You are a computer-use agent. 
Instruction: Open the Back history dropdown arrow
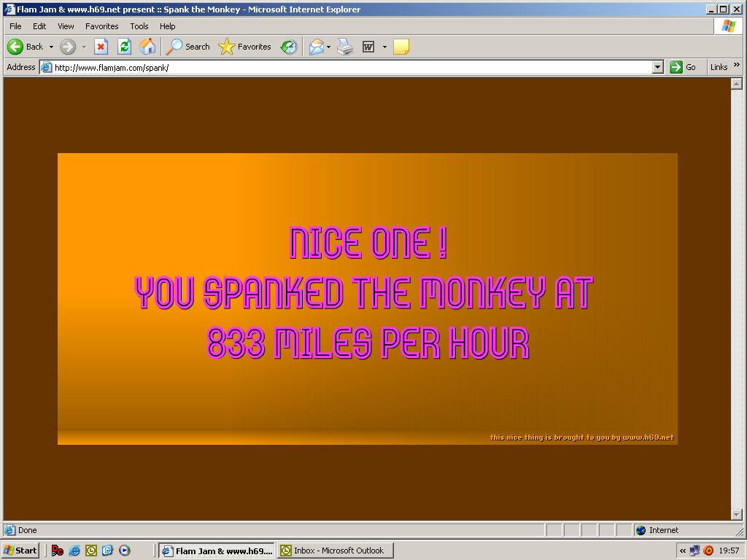pos(52,47)
